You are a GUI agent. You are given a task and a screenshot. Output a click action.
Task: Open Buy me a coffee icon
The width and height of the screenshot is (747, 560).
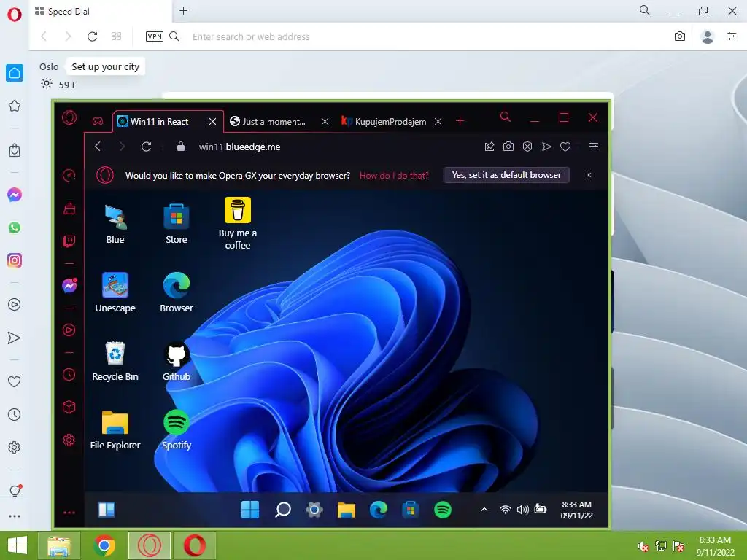coord(238,223)
